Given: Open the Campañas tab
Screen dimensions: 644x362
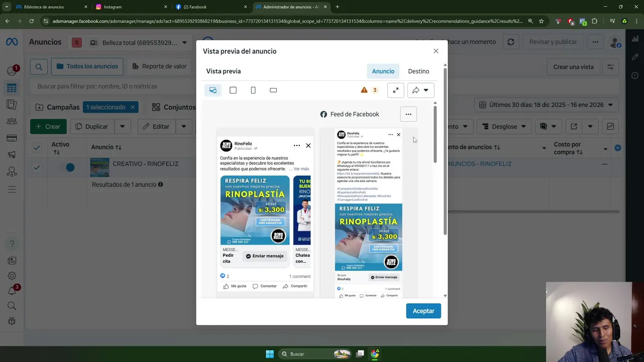Looking at the screenshot, I should pyautogui.click(x=58, y=107).
